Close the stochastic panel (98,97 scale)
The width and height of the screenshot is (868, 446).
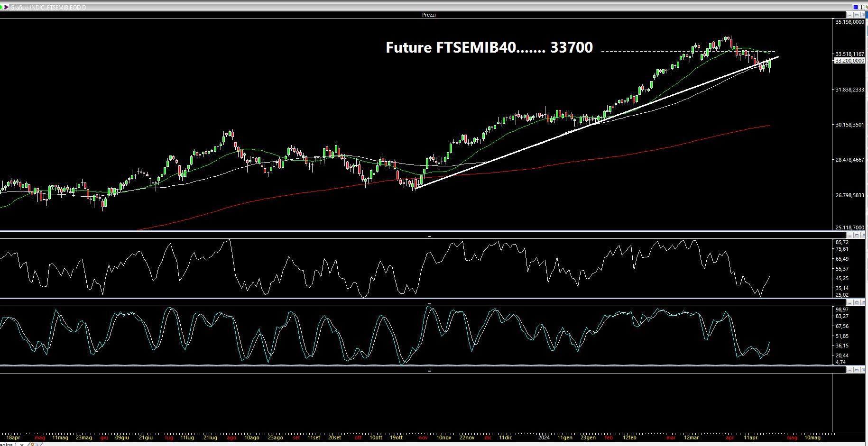pos(863,302)
